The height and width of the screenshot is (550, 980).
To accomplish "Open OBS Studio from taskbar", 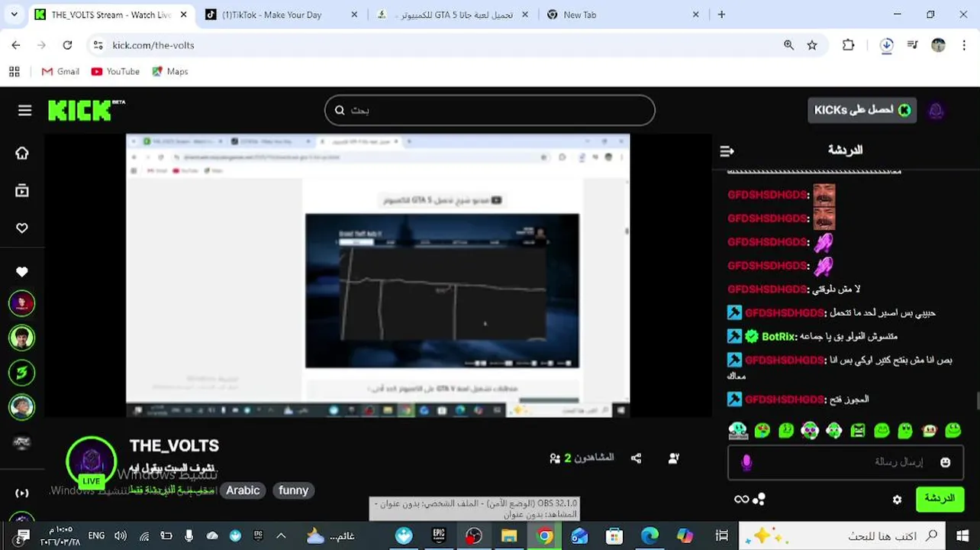I will 474,536.
